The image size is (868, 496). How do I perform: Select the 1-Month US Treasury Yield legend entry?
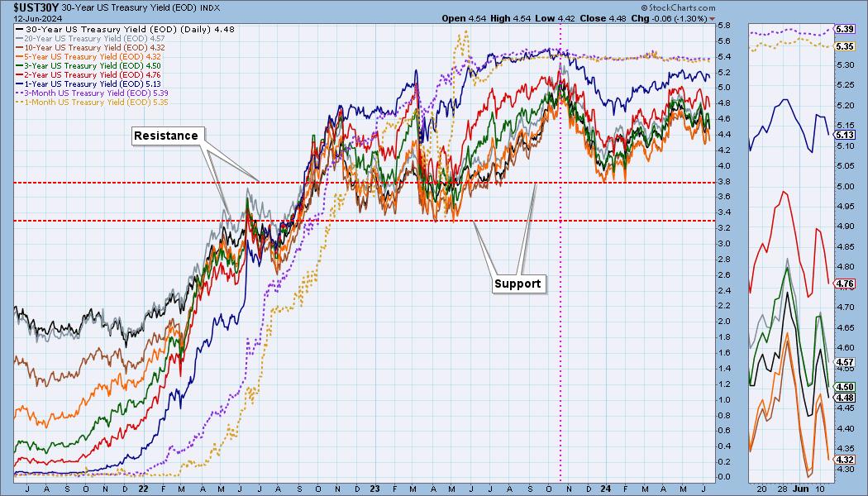tap(93, 102)
